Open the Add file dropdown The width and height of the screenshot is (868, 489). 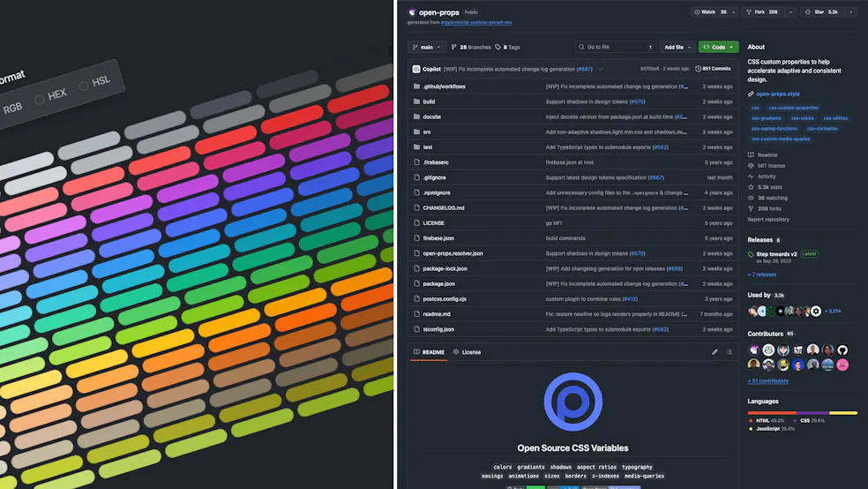point(677,47)
